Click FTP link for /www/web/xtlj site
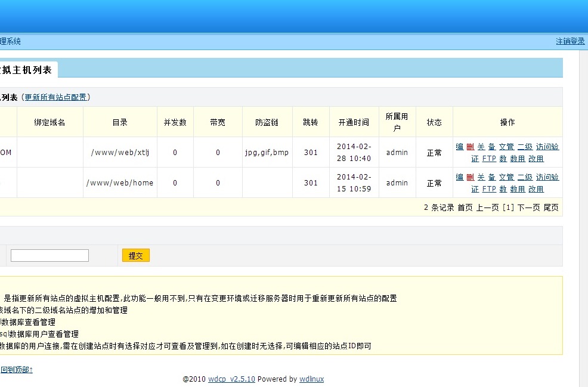 click(489, 159)
